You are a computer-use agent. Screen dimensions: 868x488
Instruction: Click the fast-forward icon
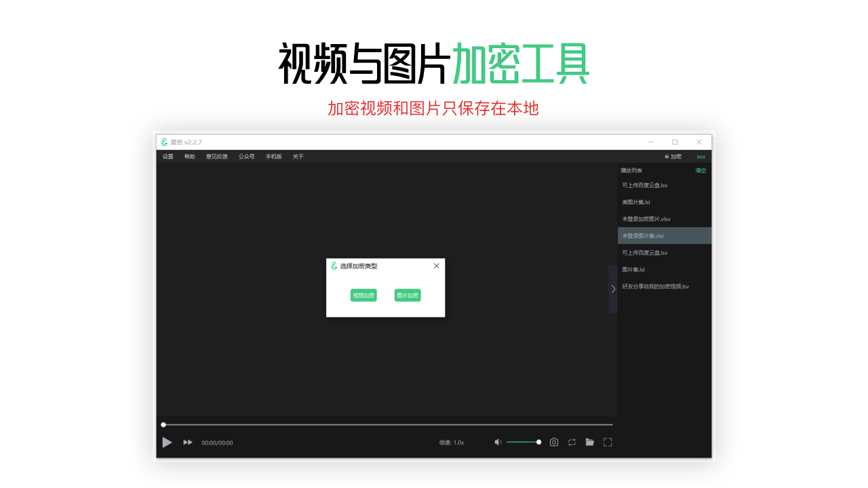coord(188,443)
